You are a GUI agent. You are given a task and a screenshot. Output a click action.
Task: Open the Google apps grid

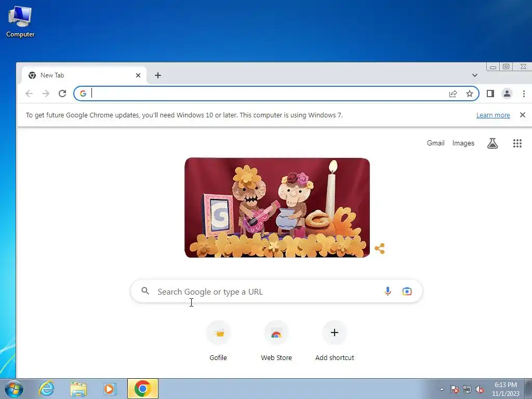tap(517, 143)
